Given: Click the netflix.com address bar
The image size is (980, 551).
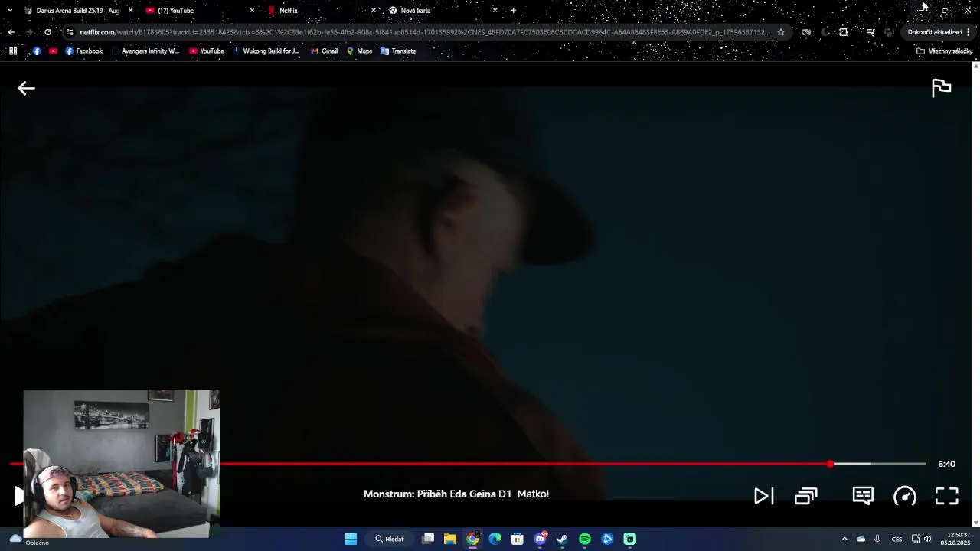Looking at the screenshot, I should [x=425, y=32].
